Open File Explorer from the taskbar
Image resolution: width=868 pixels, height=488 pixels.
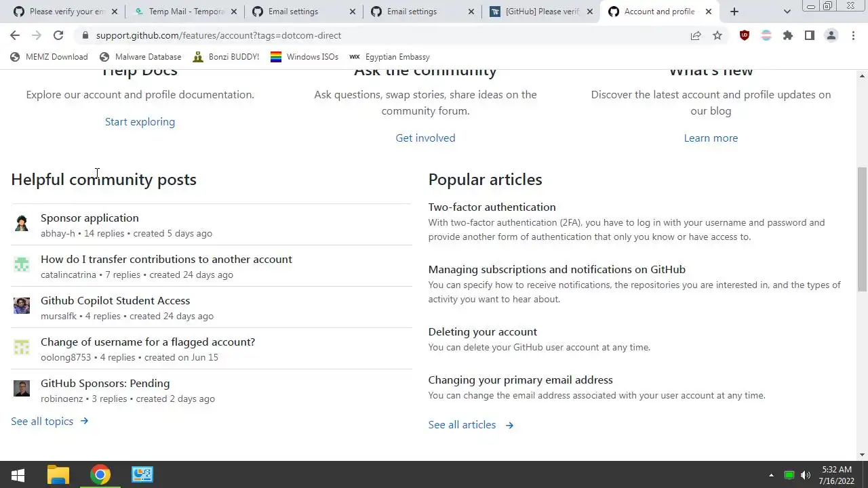tap(58, 474)
